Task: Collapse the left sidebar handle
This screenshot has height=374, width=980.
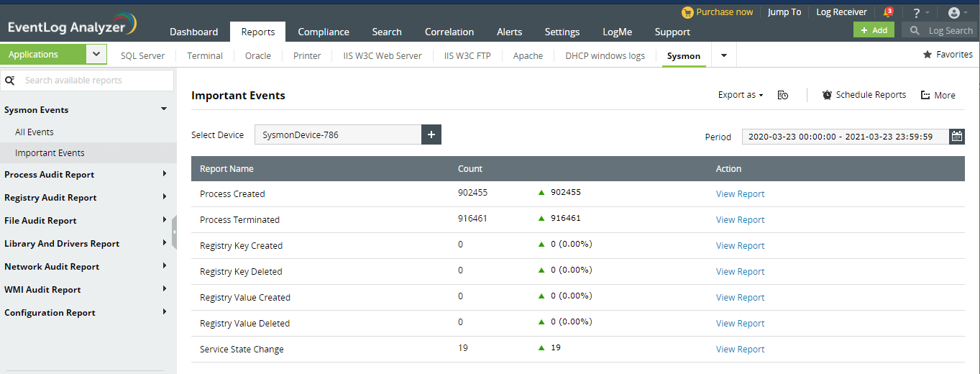Action: tap(174, 232)
